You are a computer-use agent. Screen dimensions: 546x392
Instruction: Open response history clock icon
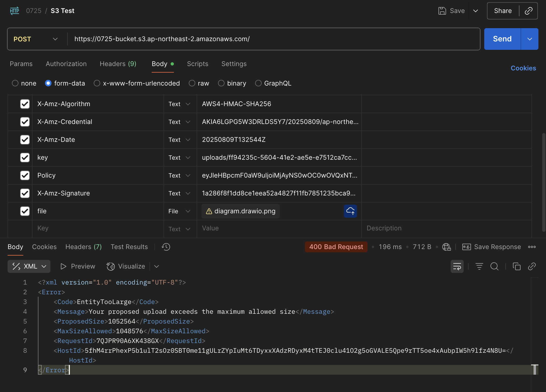[x=166, y=247]
